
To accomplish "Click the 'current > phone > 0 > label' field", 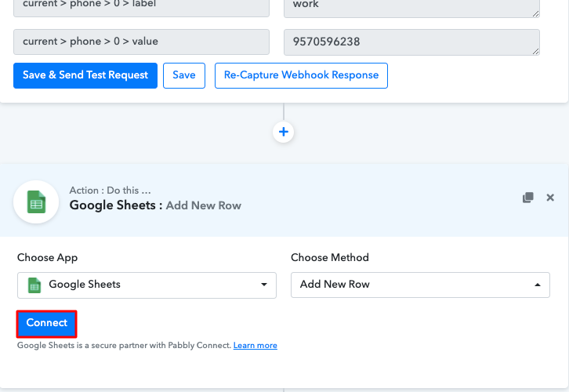I will click(141, 8).
